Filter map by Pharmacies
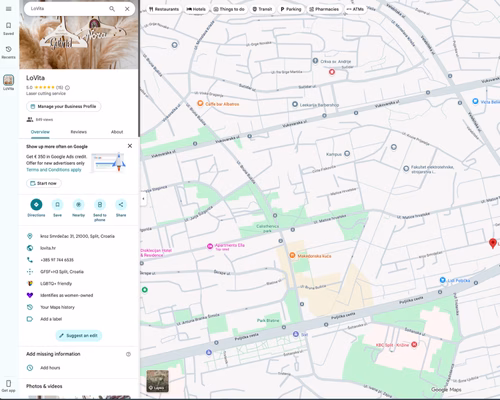The height and width of the screenshot is (400, 500). 324,9
